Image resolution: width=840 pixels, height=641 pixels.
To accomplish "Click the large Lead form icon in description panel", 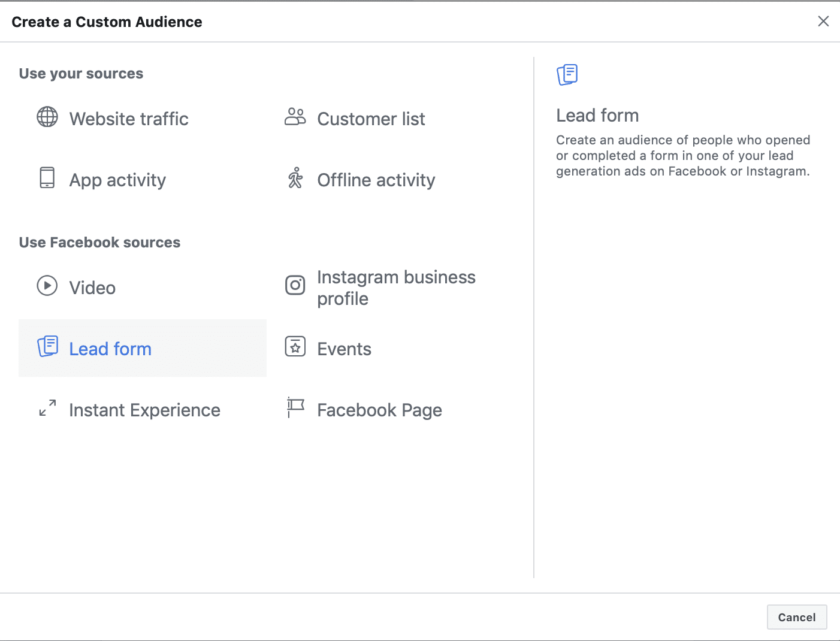I will (x=567, y=75).
